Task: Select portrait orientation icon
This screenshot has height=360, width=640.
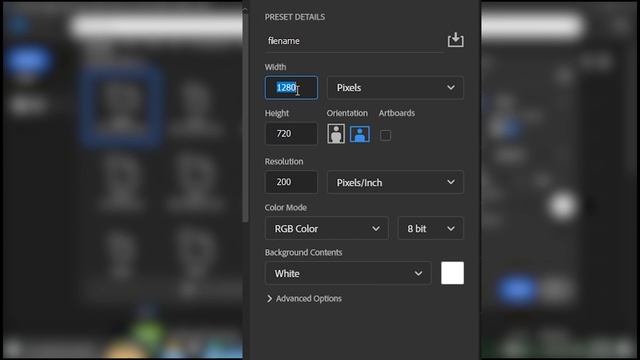Action: pos(336,134)
